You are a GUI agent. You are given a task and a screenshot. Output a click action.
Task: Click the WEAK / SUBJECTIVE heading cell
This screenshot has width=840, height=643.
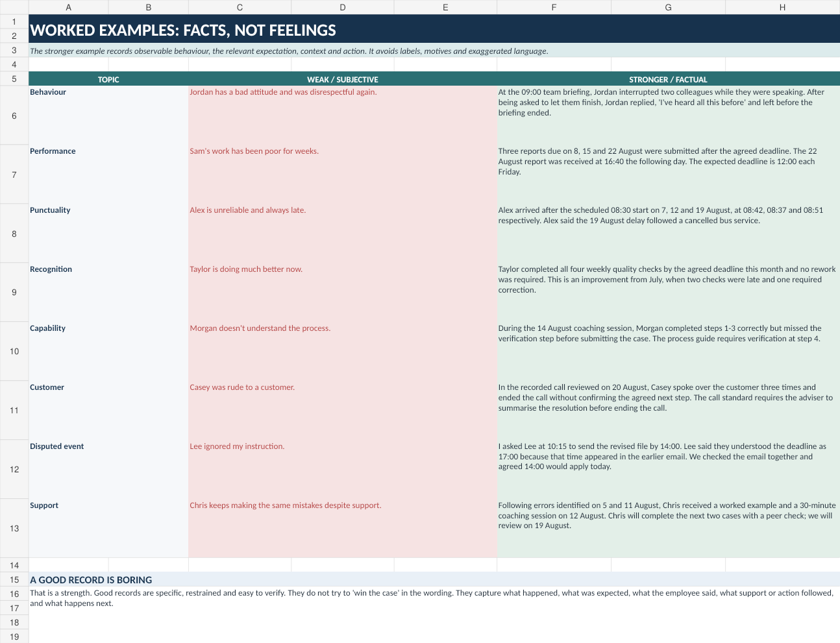tap(343, 79)
